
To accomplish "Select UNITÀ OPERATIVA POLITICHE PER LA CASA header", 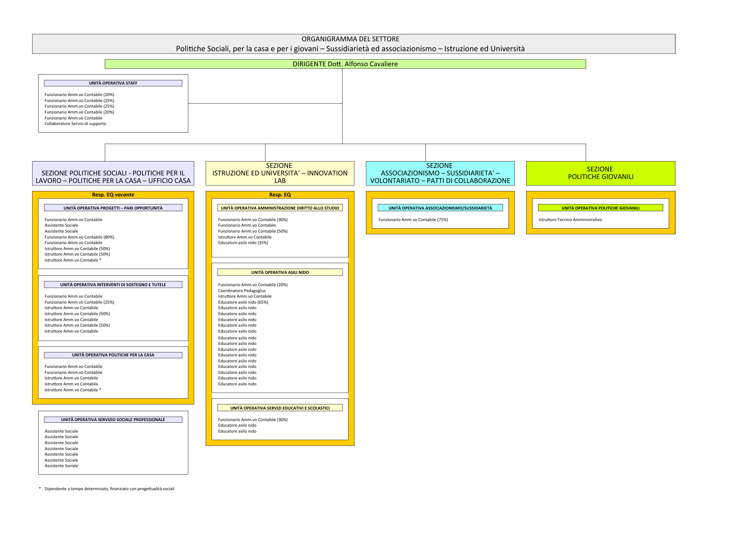I will [x=113, y=355].
